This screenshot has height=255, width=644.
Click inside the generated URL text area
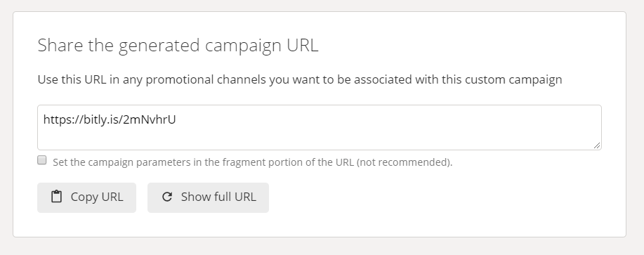320,127
